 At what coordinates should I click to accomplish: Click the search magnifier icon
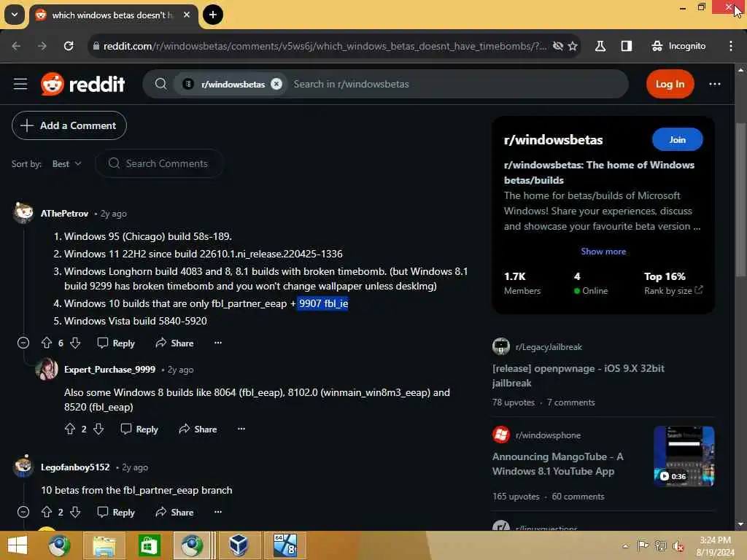pos(161,85)
